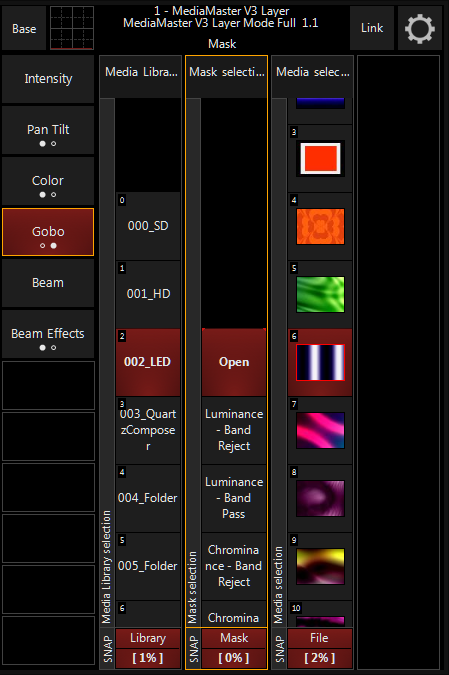Click the File value [ 2% ]
The image size is (449, 675).
pyautogui.click(x=320, y=658)
